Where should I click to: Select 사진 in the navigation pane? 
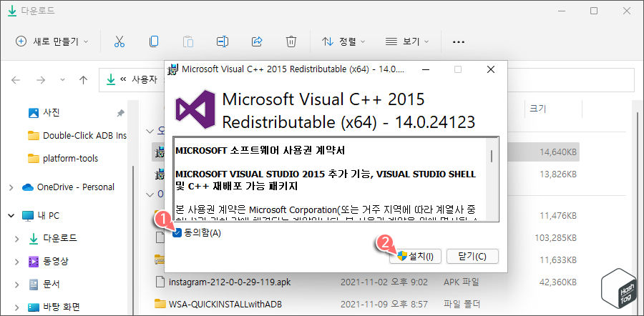click(x=52, y=112)
